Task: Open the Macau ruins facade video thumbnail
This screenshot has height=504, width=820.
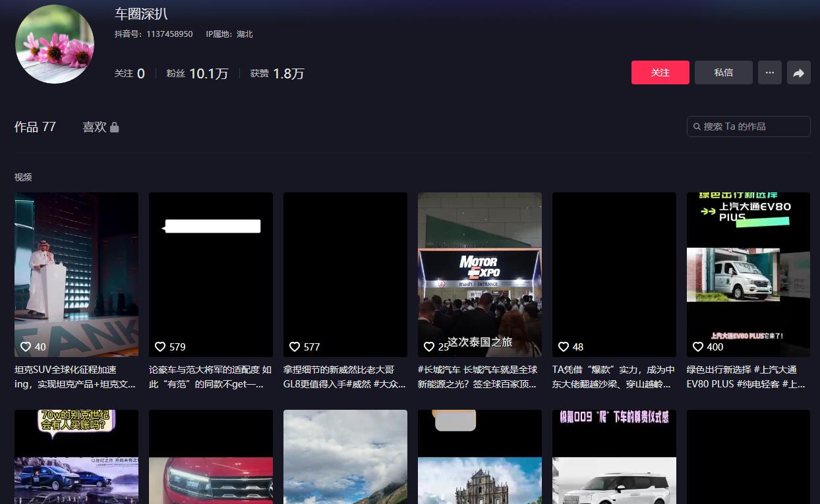Action: (480, 457)
